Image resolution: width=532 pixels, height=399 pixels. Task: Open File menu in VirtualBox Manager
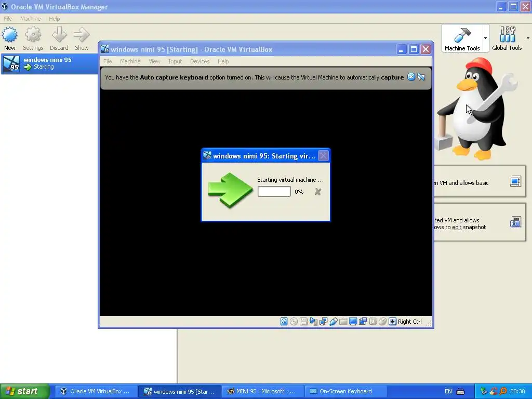click(x=8, y=19)
